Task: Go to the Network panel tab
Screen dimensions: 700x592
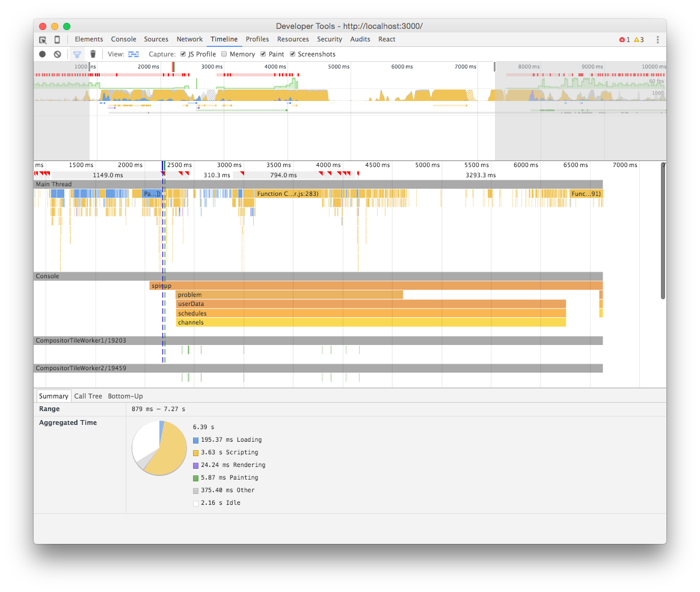Action: (189, 39)
